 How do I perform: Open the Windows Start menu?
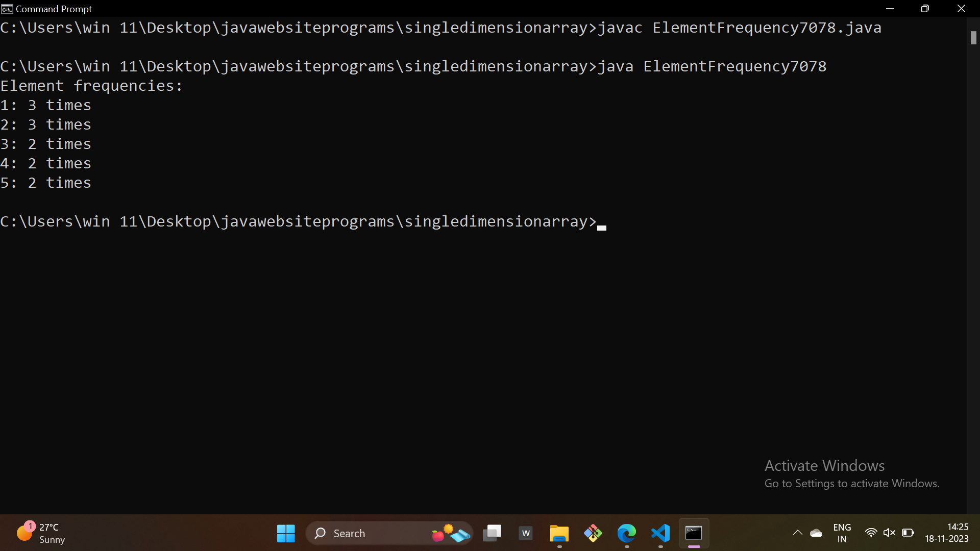click(x=286, y=533)
